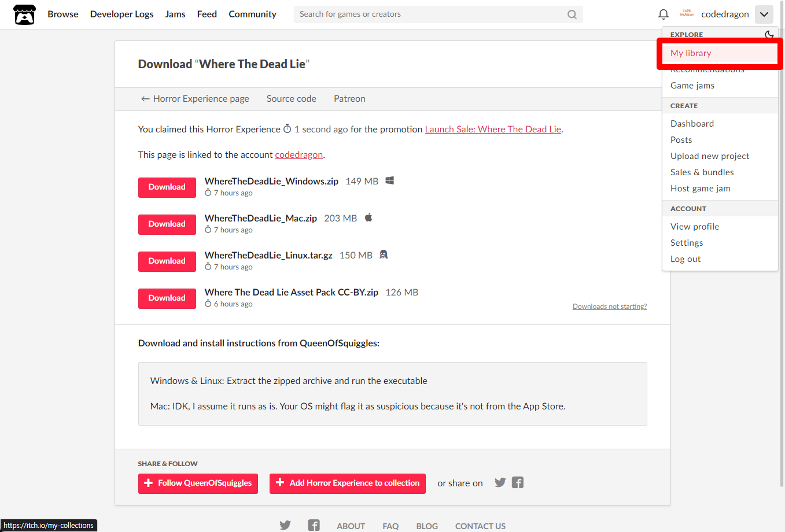Click the search magnifier icon
Image resolution: width=785 pixels, height=532 pixels.
572,14
